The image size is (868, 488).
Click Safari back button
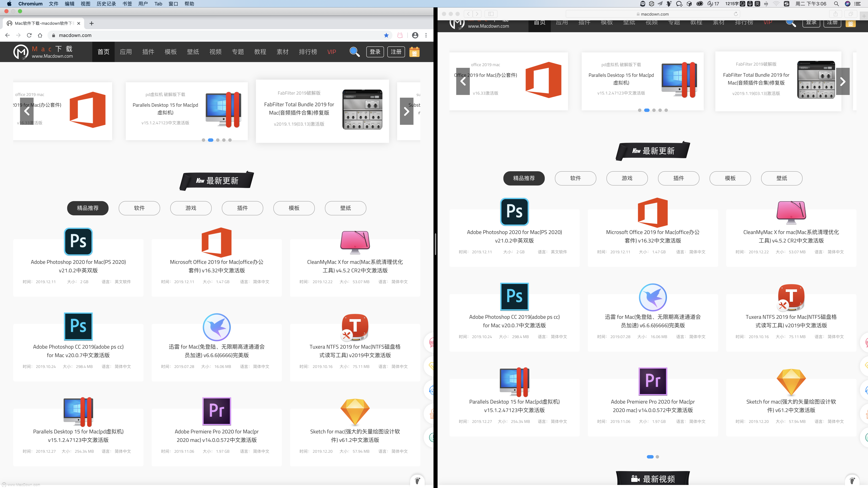pos(468,14)
